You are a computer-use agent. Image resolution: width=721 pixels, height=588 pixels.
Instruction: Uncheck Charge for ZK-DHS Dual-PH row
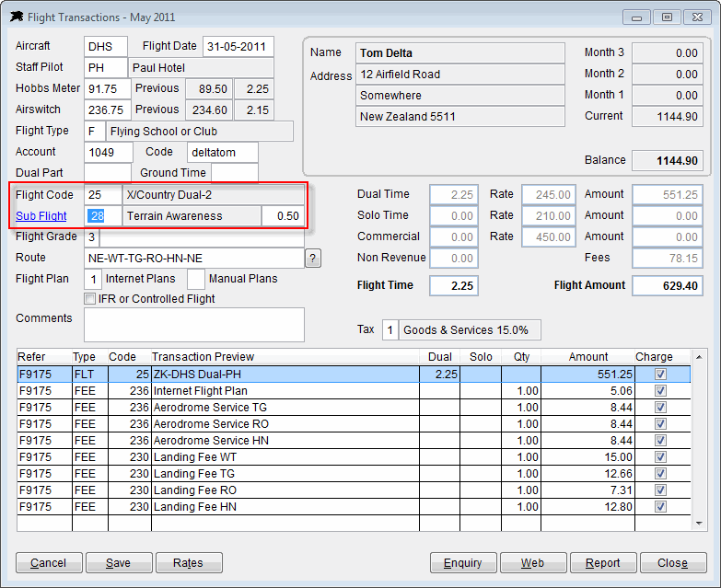(660, 375)
